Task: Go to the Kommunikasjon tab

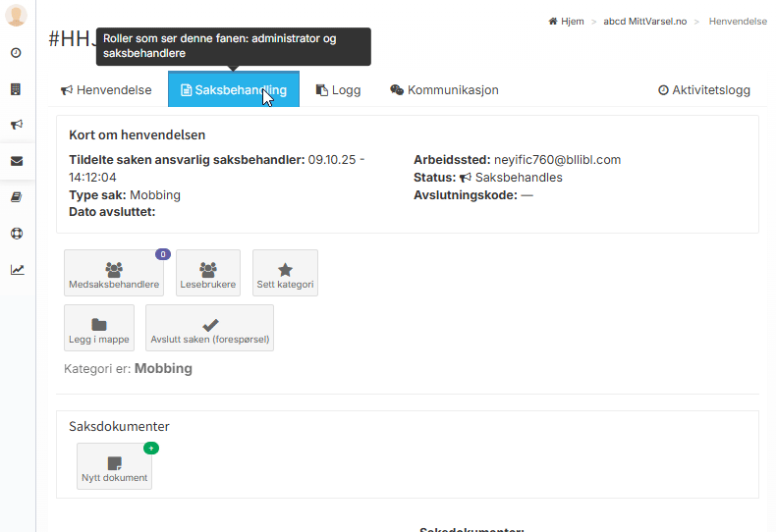Action: coord(444,90)
